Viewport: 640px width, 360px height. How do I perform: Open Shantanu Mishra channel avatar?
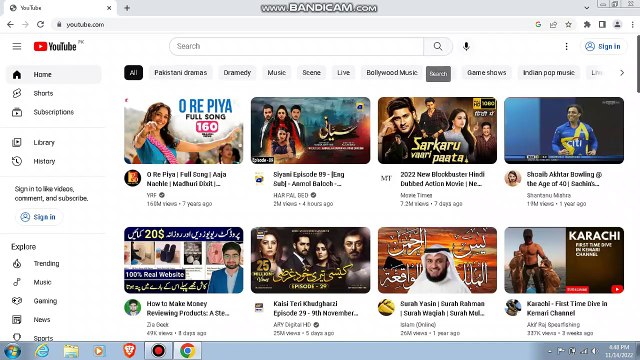[x=513, y=178]
